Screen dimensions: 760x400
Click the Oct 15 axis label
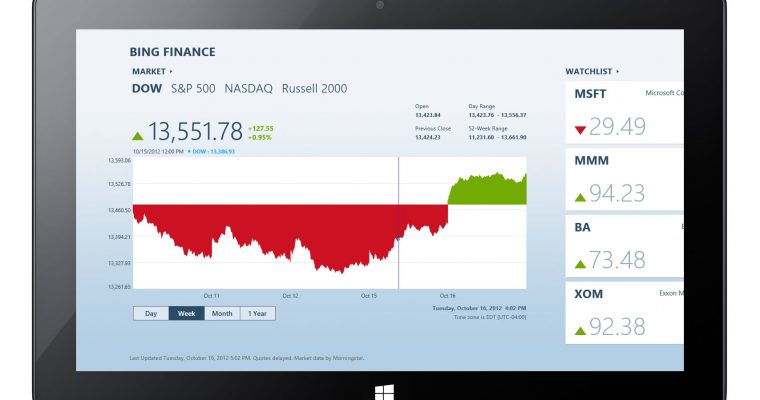(x=369, y=296)
